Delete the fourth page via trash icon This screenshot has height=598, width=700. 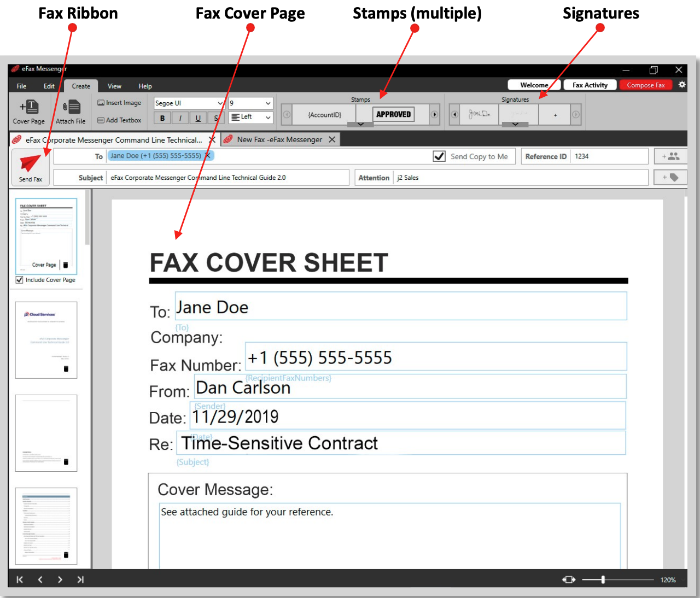point(66,555)
